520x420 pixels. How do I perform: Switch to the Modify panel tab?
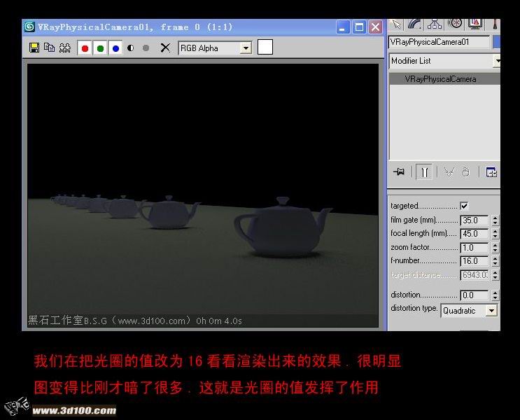click(x=414, y=24)
